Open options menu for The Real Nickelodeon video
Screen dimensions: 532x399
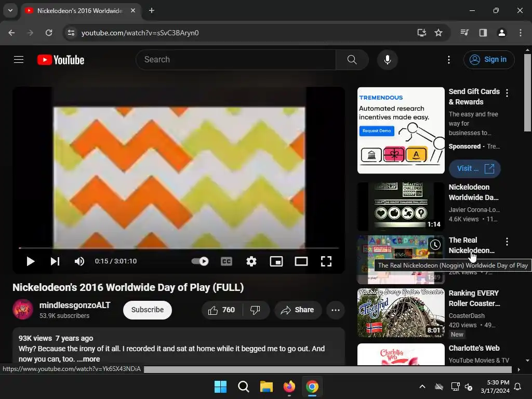coord(507,242)
